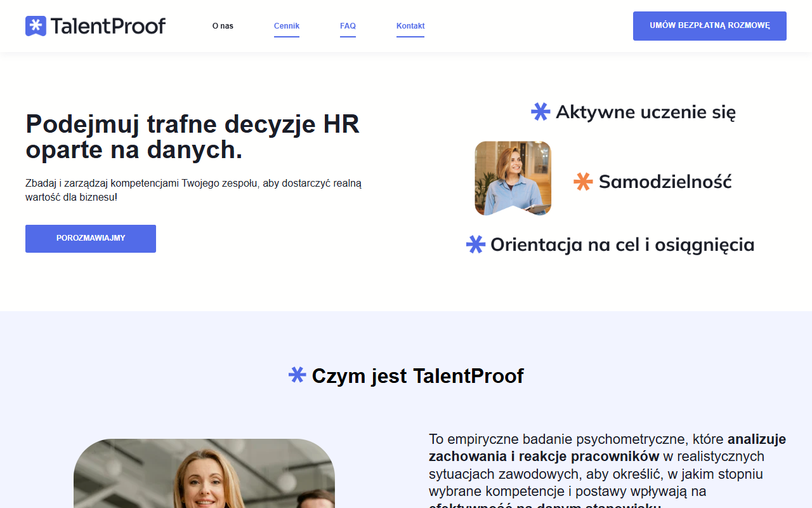Click the paragraph starting Zbadaj i zarządzaj kompetencjami
This screenshot has height=508, width=812.
(x=193, y=190)
